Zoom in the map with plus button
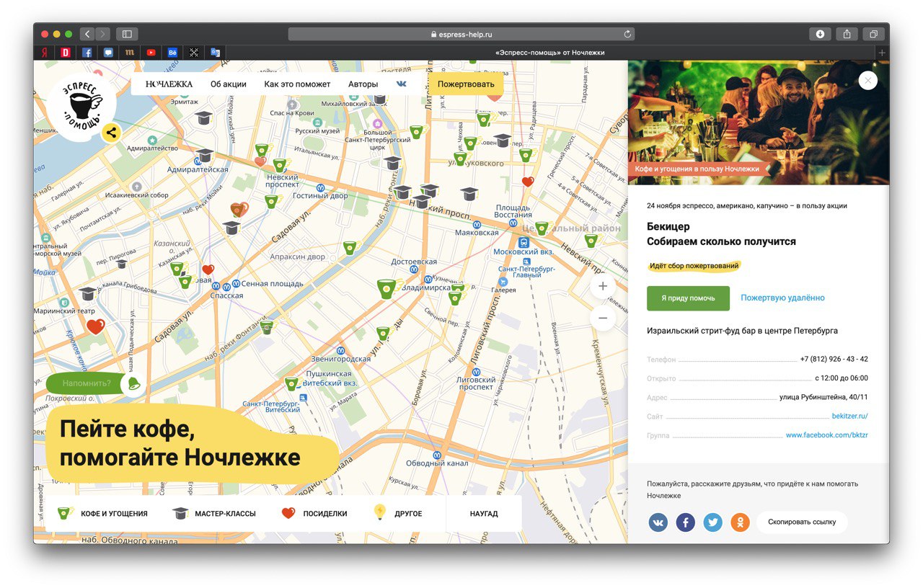The width and height of the screenshot is (923, 588). tap(603, 286)
